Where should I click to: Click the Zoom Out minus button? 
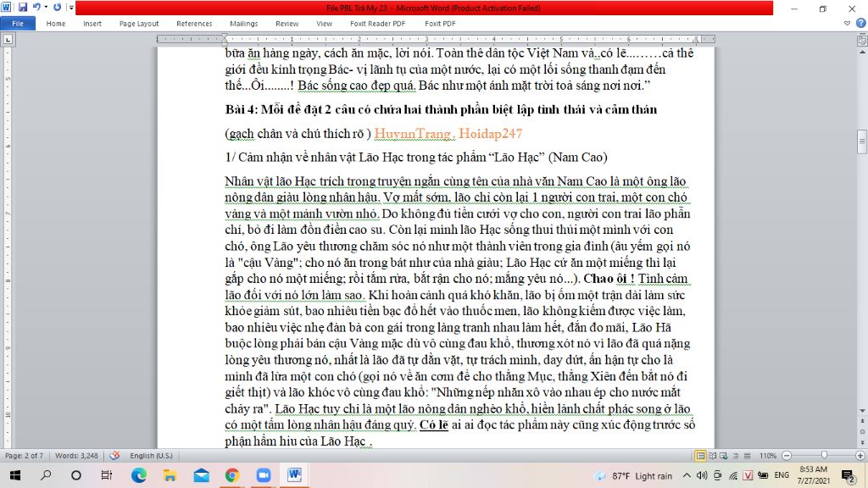(787, 456)
